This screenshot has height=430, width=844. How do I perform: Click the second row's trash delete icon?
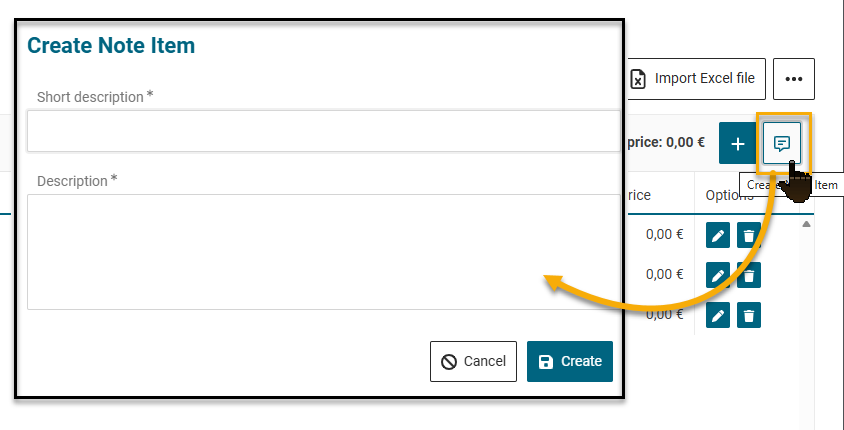[x=748, y=275]
